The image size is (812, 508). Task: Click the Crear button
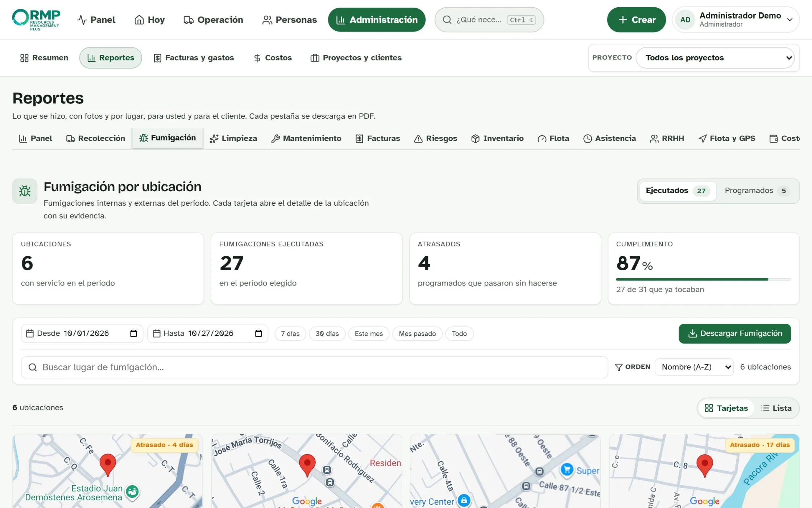tap(636, 20)
